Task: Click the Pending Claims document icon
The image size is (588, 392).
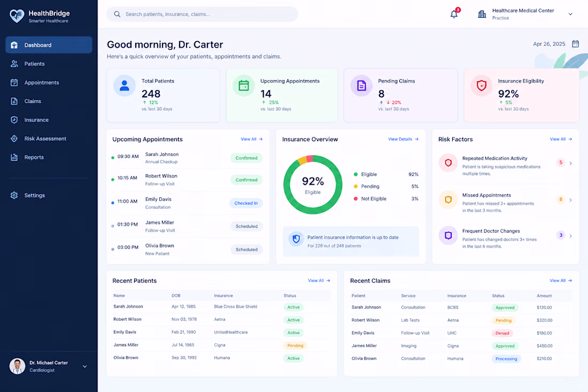Action: tap(361, 86)
